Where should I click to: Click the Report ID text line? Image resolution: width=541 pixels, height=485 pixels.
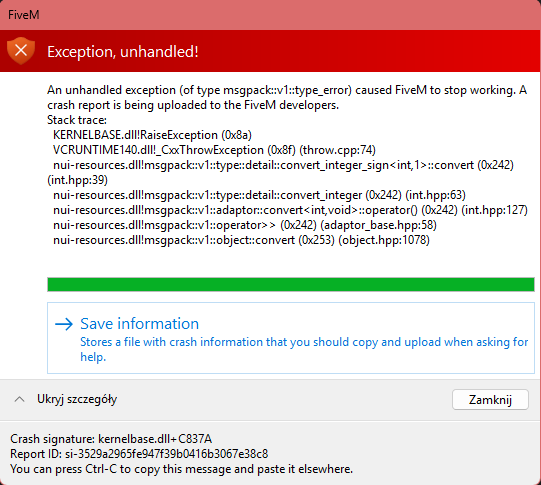point(139,454)
